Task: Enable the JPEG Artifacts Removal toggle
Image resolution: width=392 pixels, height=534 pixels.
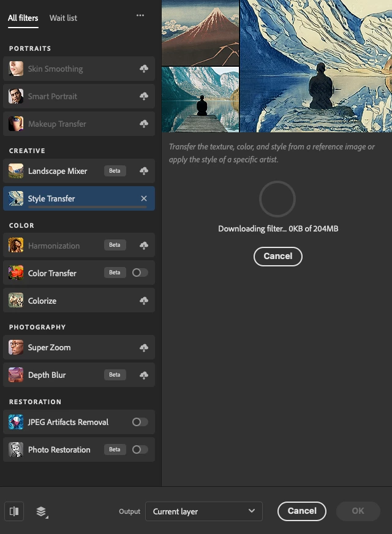Action: click(140, 422)
